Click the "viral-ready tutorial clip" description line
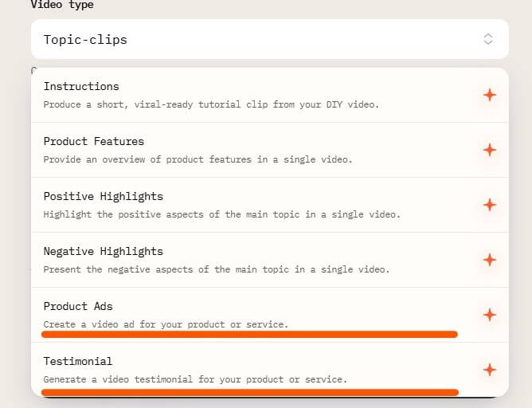The width and height of the screenshot is (532, 408). (x=211, y=104)
